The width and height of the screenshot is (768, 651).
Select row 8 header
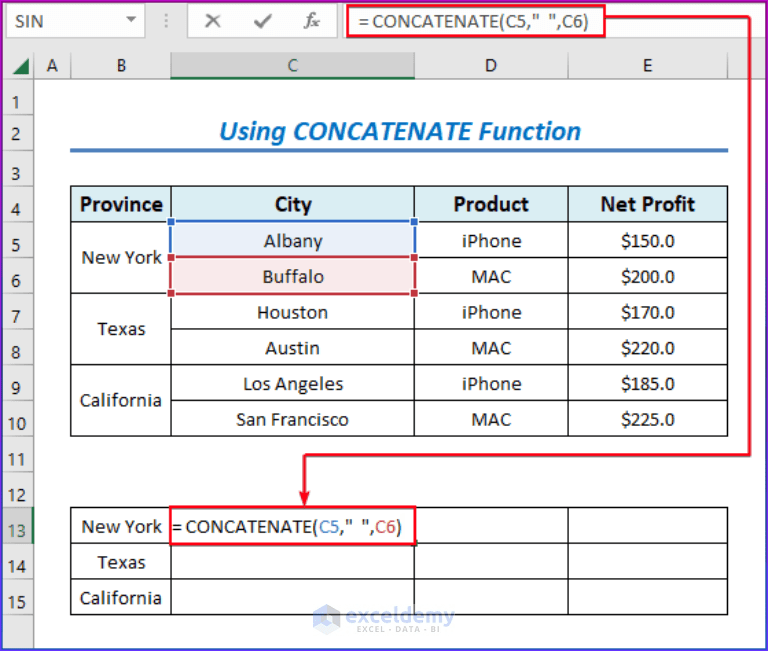18,348
